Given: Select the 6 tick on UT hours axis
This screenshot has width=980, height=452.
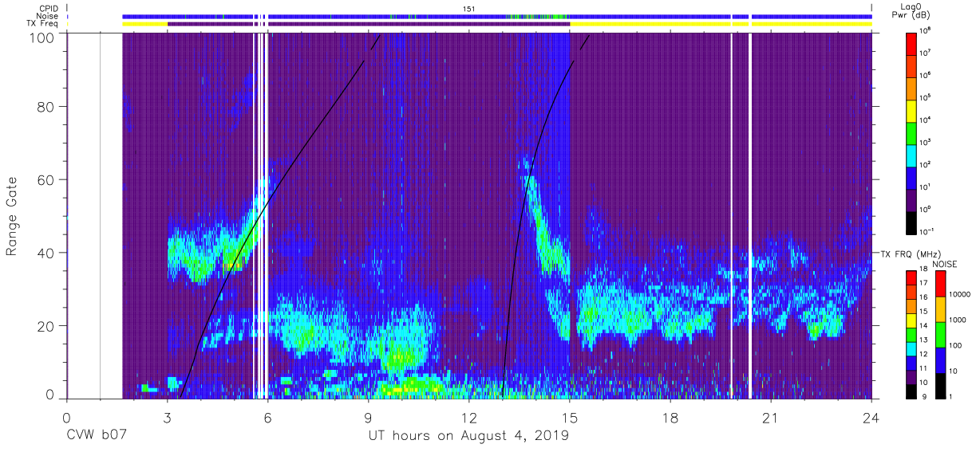Looking at the screenshot, I should coord(268,418).
